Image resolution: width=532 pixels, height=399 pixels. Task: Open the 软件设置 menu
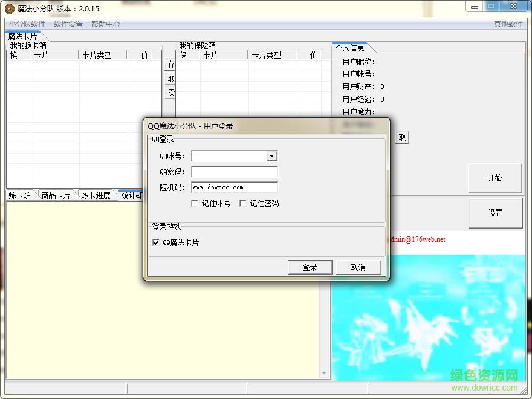click(68, 24)
